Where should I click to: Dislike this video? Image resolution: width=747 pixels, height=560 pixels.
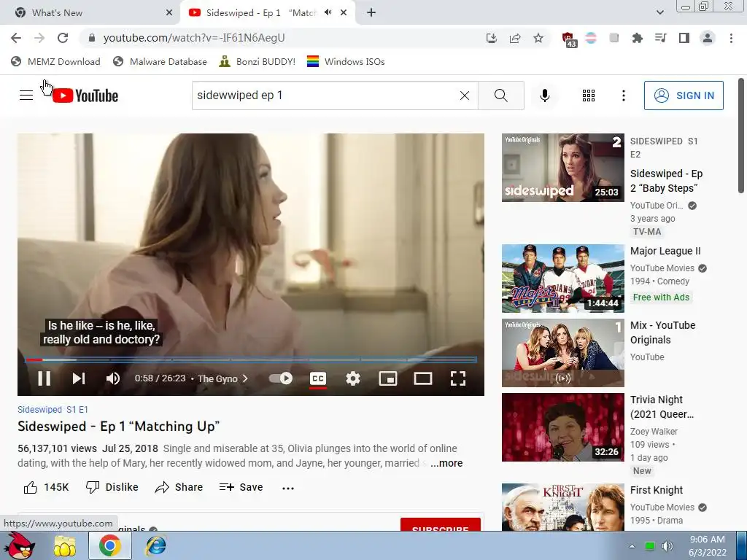[x=112, y=487]
